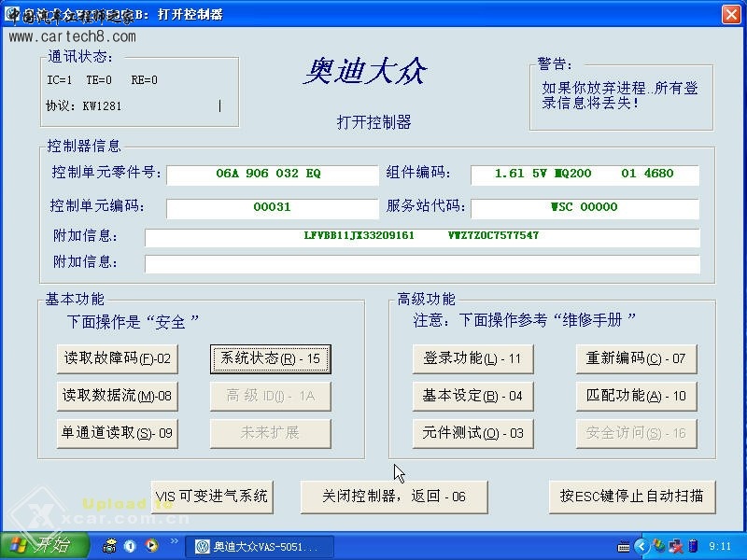Click the 服务站代码 field WSC 00000

point(585,208)
